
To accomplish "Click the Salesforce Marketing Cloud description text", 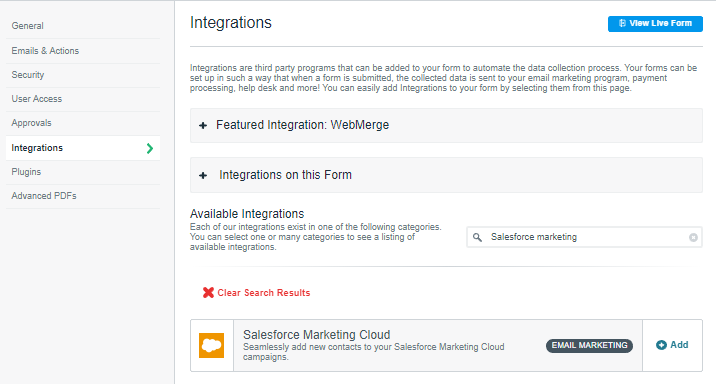I will point(374,352).
